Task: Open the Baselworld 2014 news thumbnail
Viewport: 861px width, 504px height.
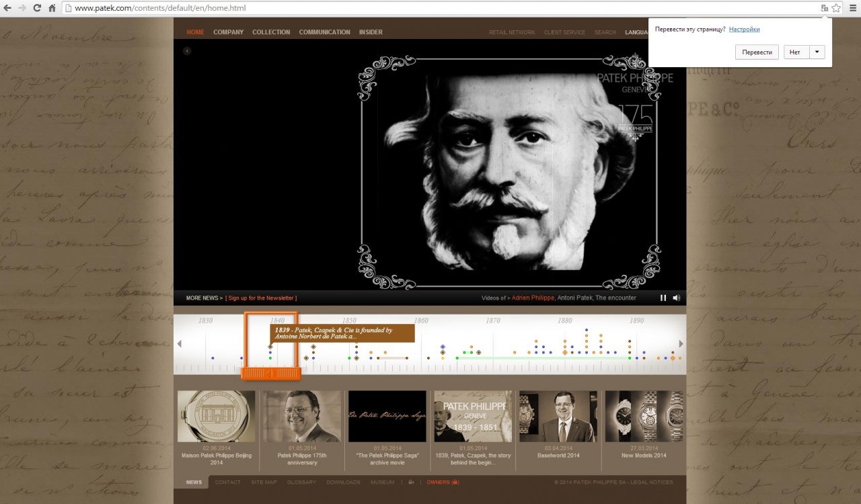Action: coord(558,417)
